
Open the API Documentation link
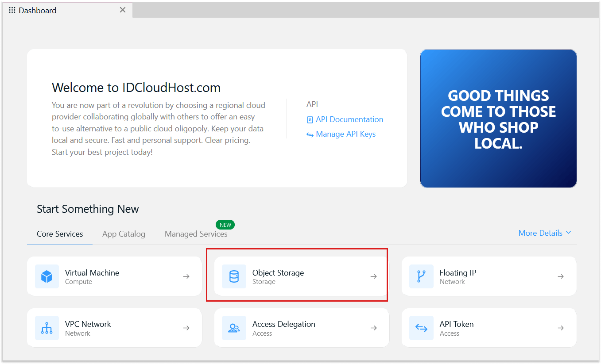(349, 119)
